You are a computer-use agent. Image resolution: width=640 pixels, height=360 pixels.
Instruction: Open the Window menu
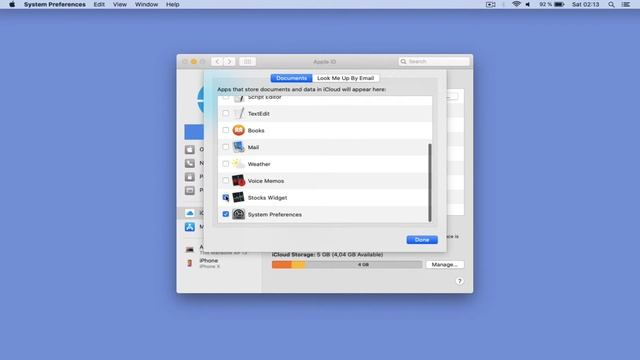(146, 4)
